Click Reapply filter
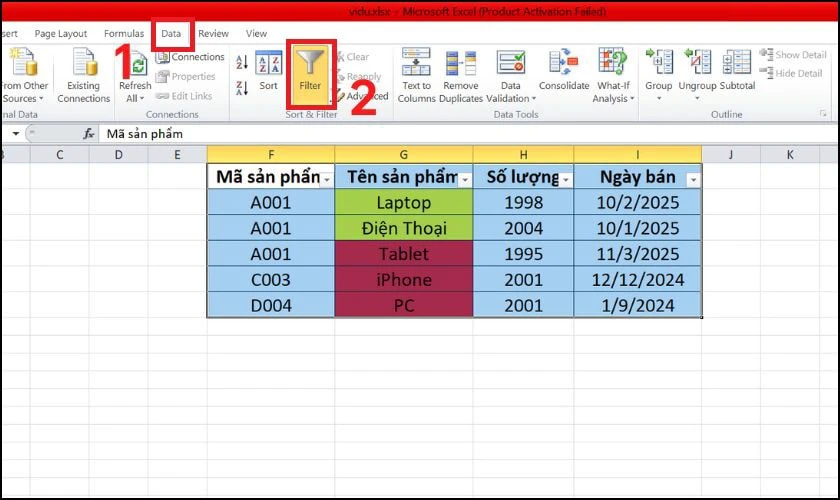 [359, 77]
